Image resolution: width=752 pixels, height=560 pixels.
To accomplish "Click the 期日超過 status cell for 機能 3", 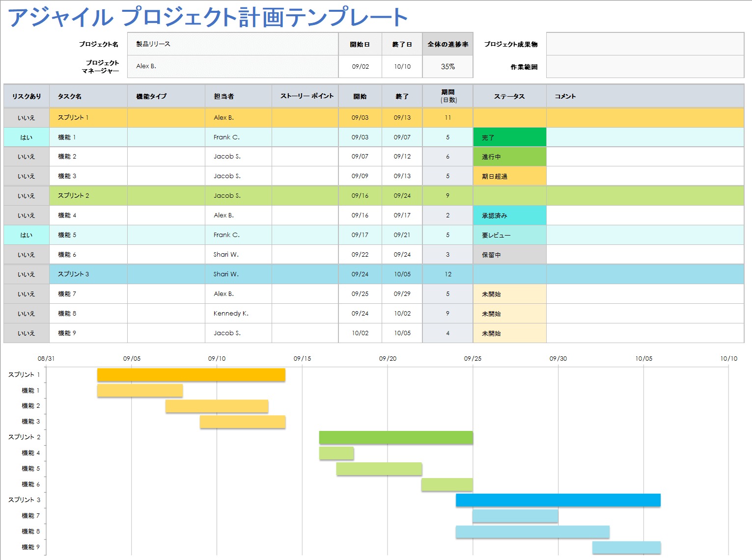I will (509, 176).
